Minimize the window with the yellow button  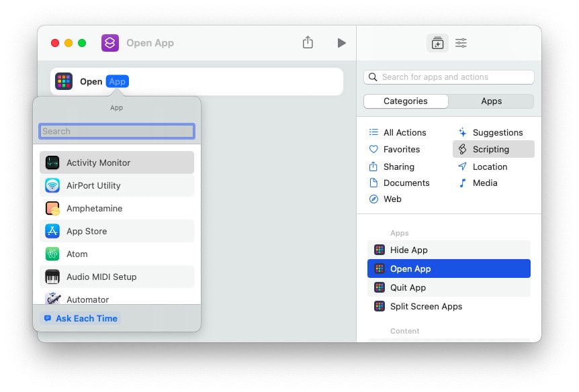(x=69, y=43)
